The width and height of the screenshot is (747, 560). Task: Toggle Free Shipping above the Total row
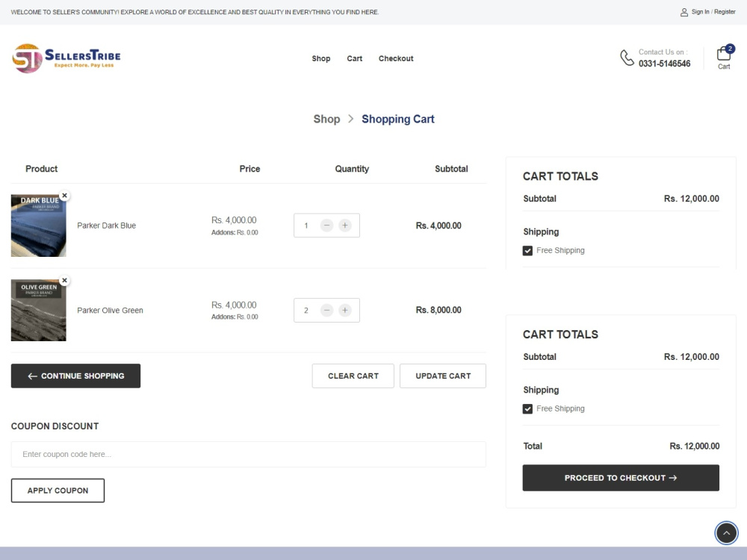click(527, 408)
